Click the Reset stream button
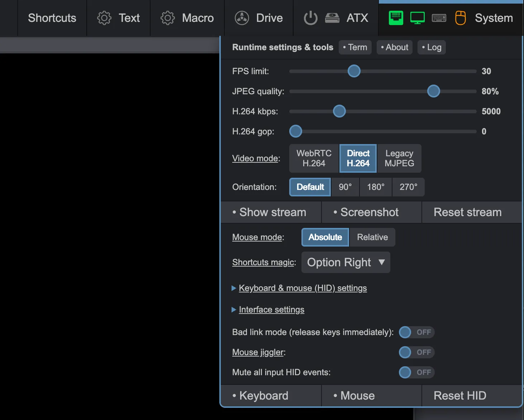The image size is (524, 420). (472, 212)
